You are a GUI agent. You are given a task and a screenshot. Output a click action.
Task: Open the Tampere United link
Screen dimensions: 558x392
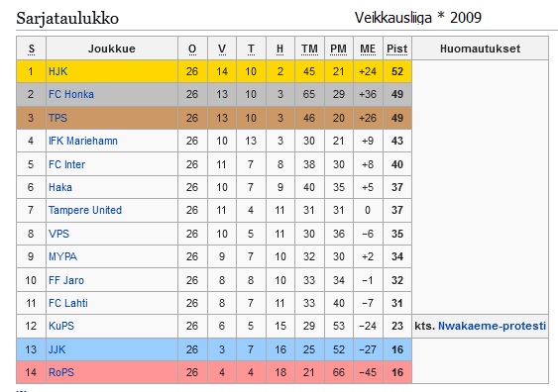[85, 210]
